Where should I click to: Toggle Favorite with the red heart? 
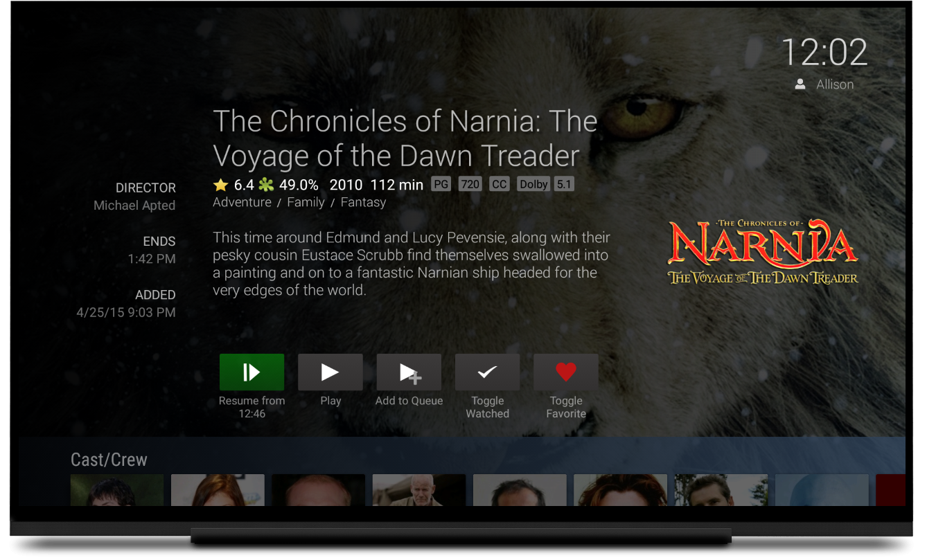[566, 372]
